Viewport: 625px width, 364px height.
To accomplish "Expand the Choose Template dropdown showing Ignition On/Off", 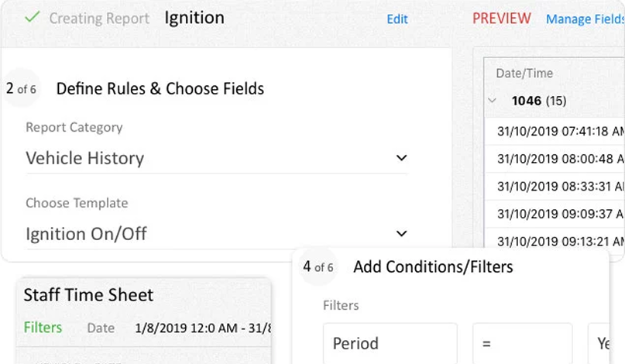I will point(216,233).
